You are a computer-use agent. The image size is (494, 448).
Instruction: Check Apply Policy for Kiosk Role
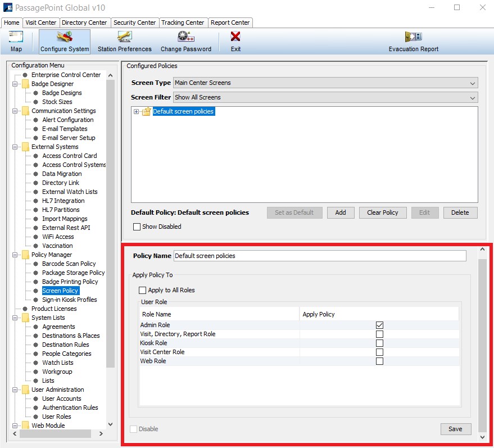tap(380, 343)
